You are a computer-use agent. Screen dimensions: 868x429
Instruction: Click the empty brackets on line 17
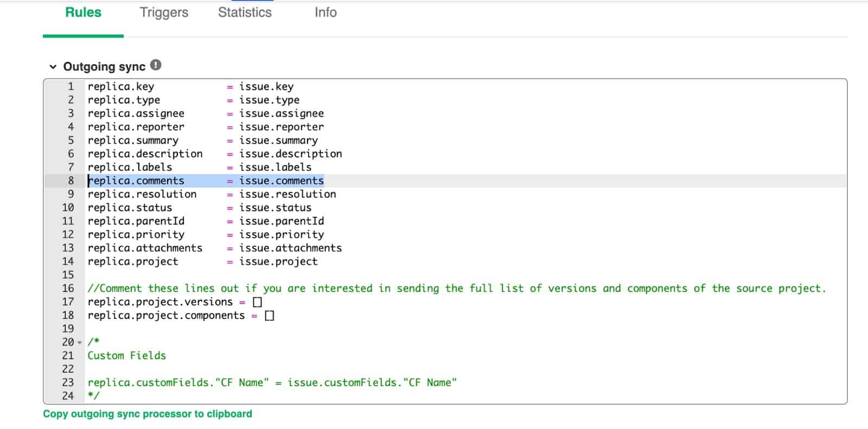click(258, 302)
